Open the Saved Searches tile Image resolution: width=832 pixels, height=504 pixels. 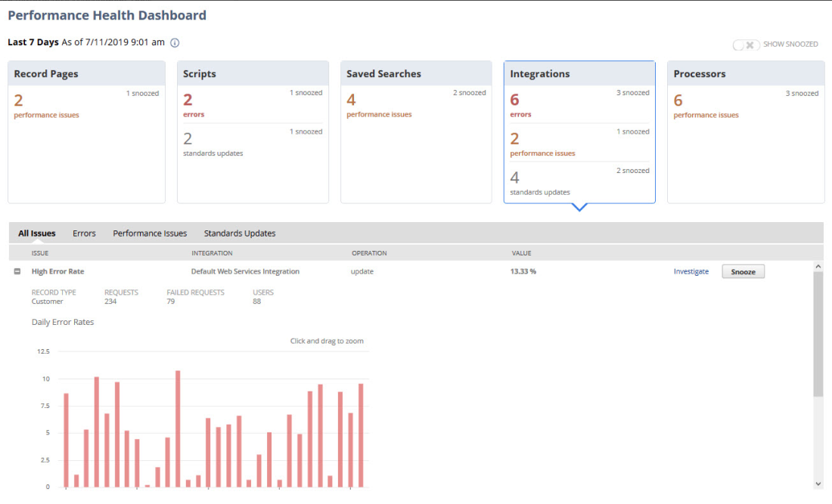416,74
